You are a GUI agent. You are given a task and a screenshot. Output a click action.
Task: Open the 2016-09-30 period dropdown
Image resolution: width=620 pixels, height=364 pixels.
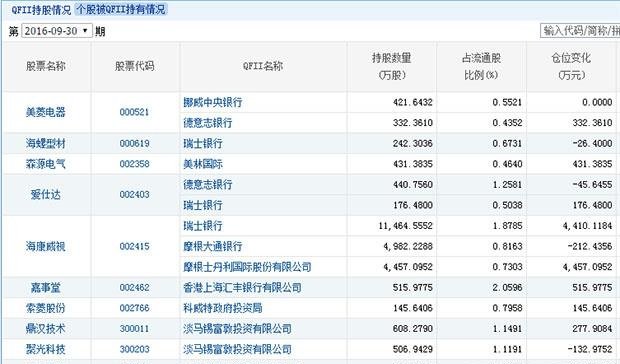[x=57, y=31]
